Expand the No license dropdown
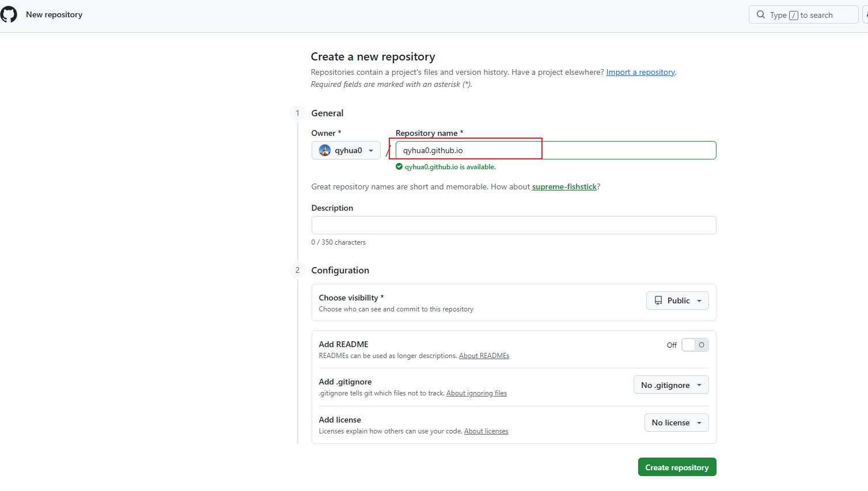Viewport: 868px width, 491px height. click(x=676, y=423)
